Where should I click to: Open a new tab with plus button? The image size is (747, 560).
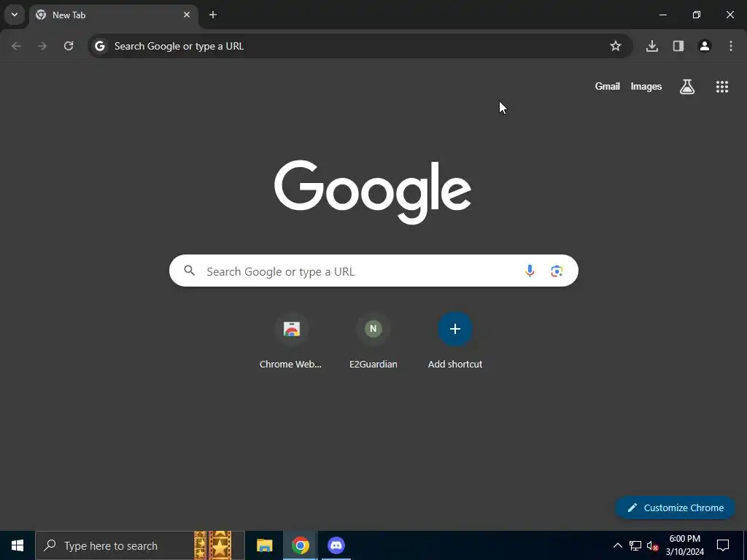[213, 15]
